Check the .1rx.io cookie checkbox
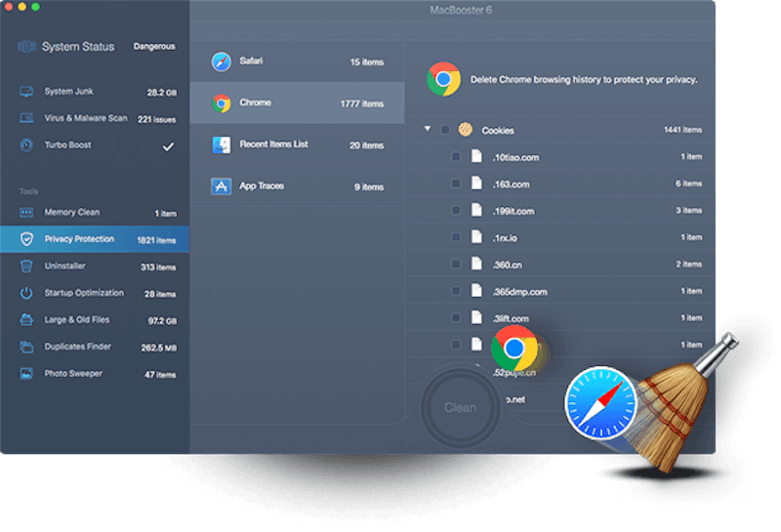The width and height of the screenshot is (781, 532). point(455,237)
